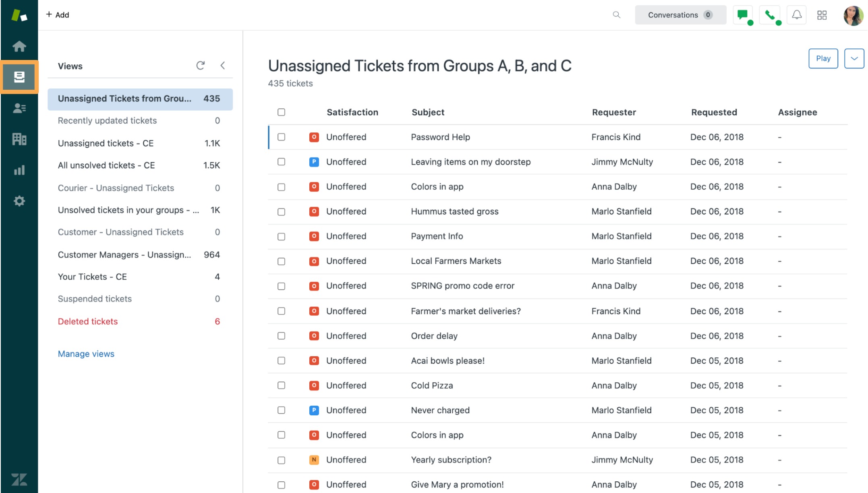Check the Password Help ticket checkbox
The height and width of the screenshot is (493, 868).
click(x=281, y=137)
